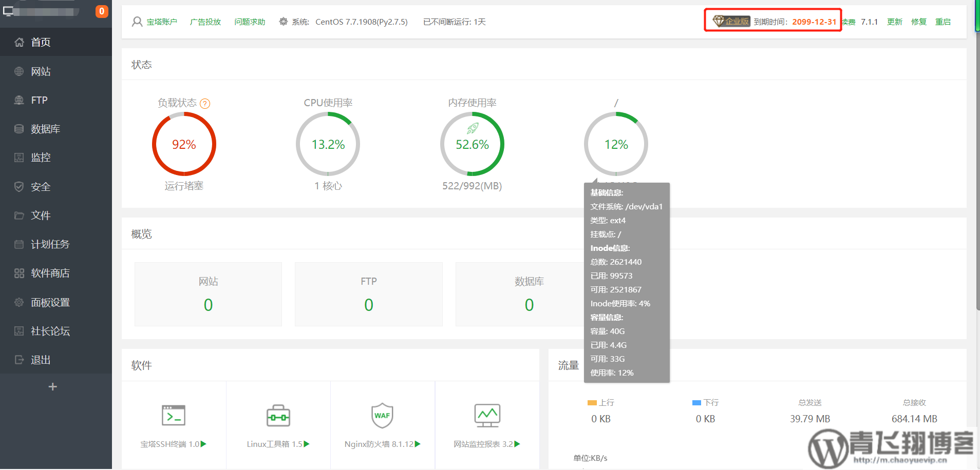Click the 网站 overview count card
Image resolution: width=980 pixels, height=470 pixels.
pyautogui.click(x=208, y=294)
